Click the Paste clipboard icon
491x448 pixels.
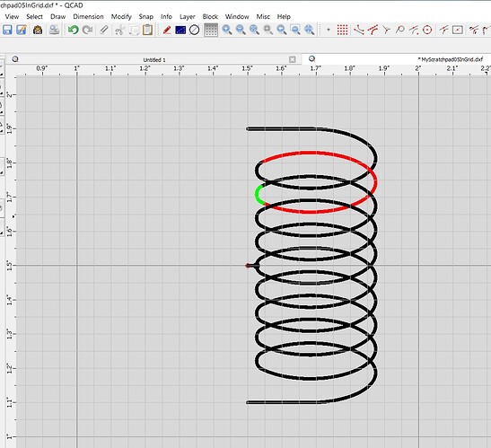tap(147, 30)
